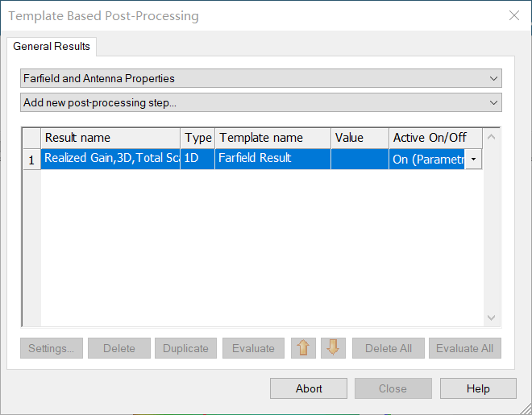Viewport: 532px width, 415px height.
Task: Open Add new post-processing step dropdown
Action: coord(493,102)
